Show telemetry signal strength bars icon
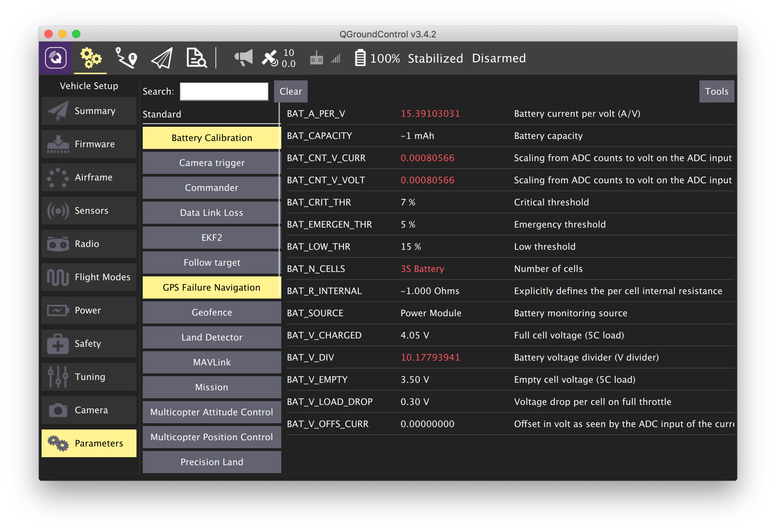776x532 pixels. tap(335, 58)
